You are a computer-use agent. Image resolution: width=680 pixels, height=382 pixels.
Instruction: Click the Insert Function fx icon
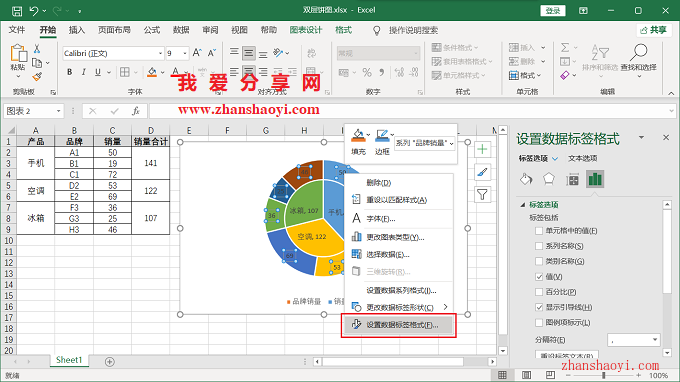click(136, 111)
